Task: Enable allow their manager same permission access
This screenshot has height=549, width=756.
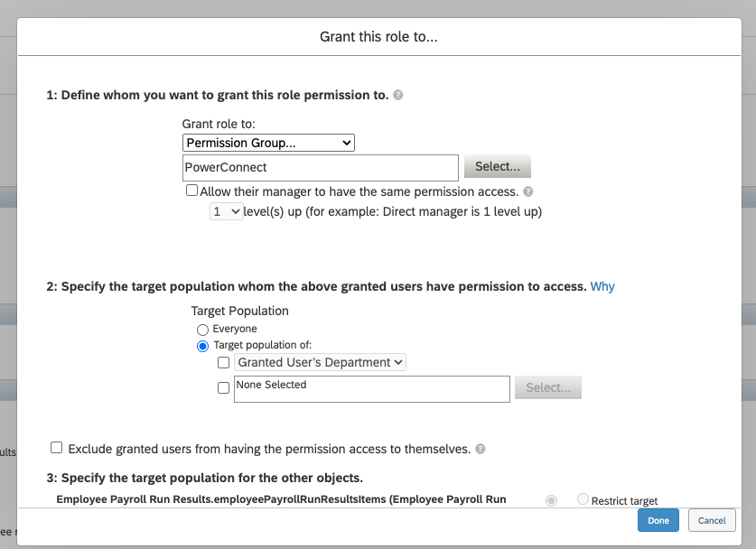Action: [191, 191]
